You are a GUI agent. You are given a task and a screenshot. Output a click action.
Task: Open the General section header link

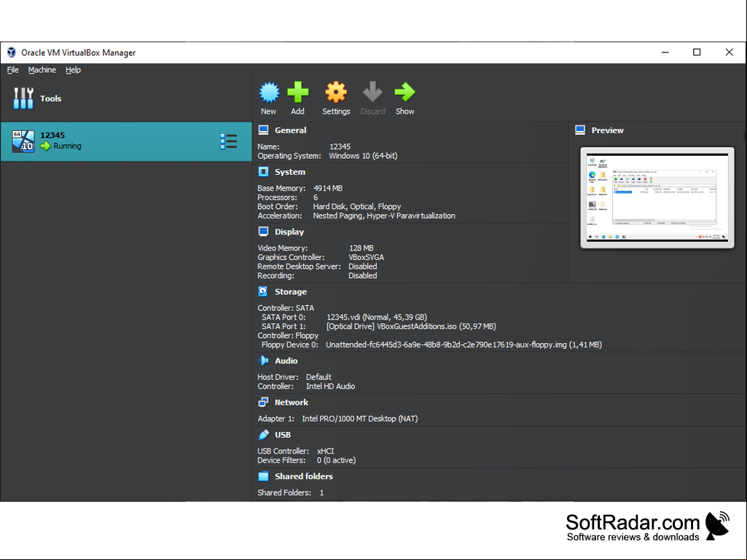(291, 130)
